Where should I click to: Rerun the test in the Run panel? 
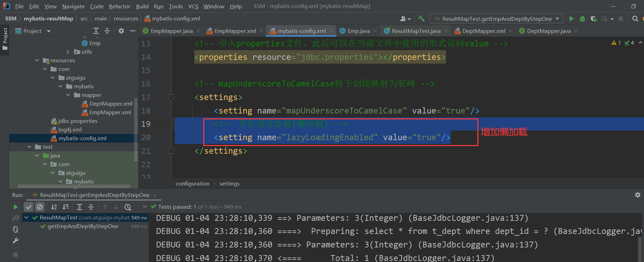click(16, 207)
